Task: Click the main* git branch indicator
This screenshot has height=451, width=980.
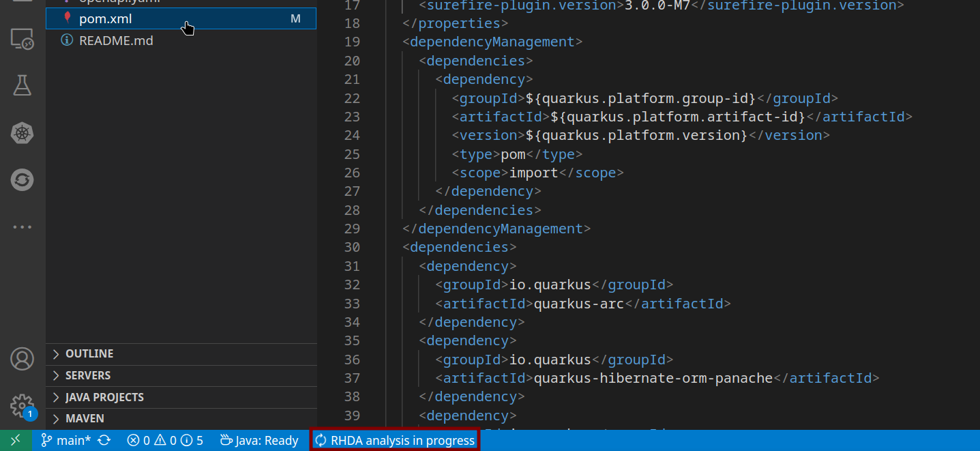Action: click(66, 441)
